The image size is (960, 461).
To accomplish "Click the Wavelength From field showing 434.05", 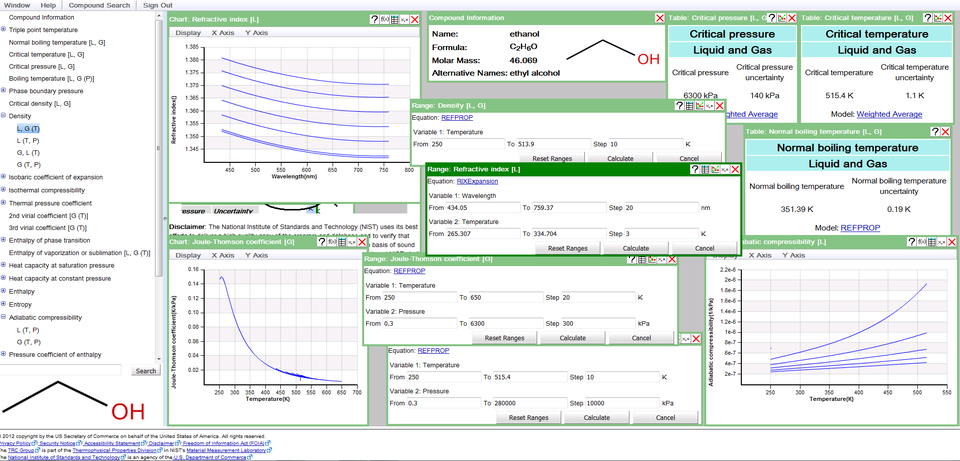I will point(483,207).
